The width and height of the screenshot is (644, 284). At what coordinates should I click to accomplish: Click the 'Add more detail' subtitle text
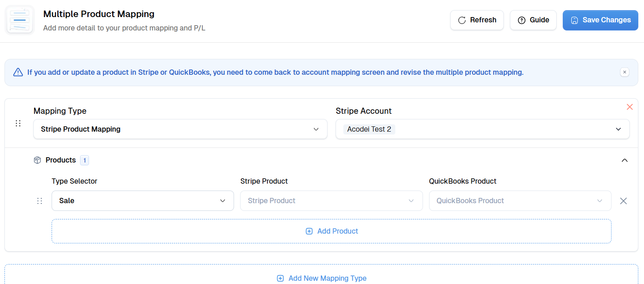point(124,28)
